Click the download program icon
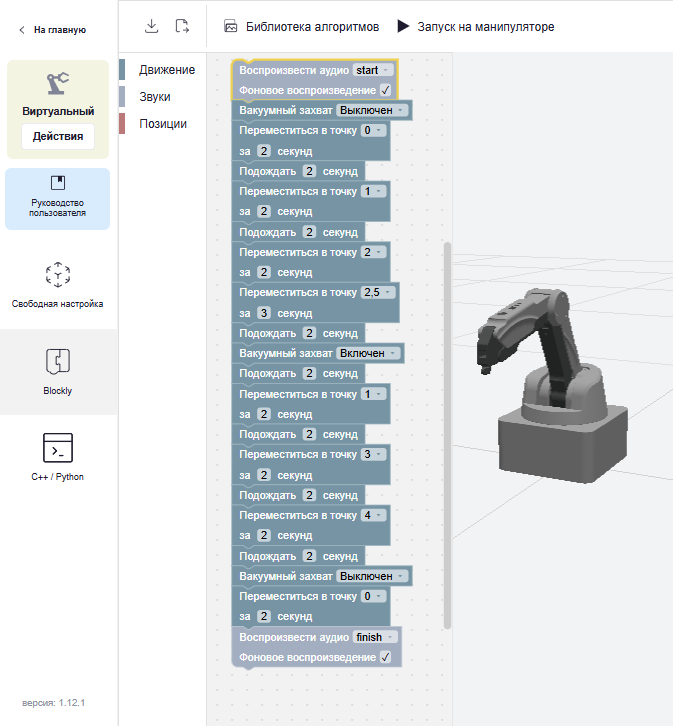673x726 pixels. pyautogui.click(x=151, y=26)
